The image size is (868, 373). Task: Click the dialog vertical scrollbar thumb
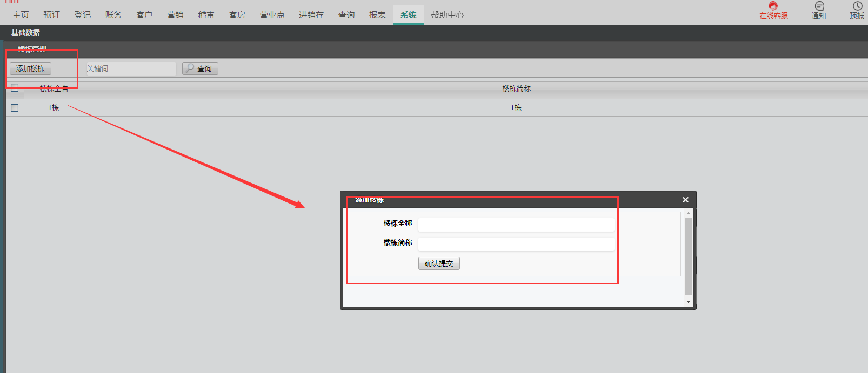pyautogui.click(x=688, y=256)
